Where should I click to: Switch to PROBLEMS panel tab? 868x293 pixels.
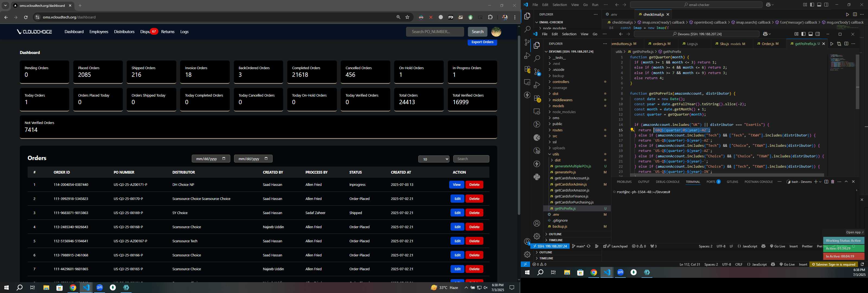[x=624, y=182]
